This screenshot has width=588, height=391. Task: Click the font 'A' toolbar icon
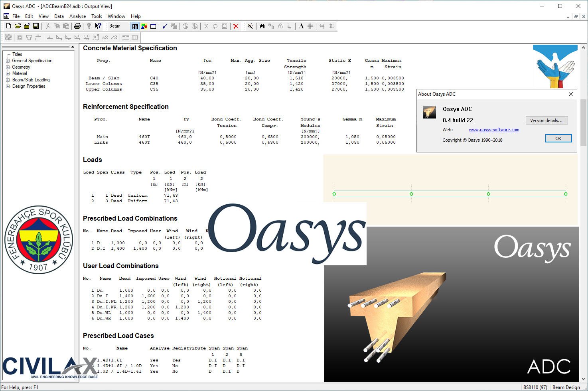click(x=301, y=26)
